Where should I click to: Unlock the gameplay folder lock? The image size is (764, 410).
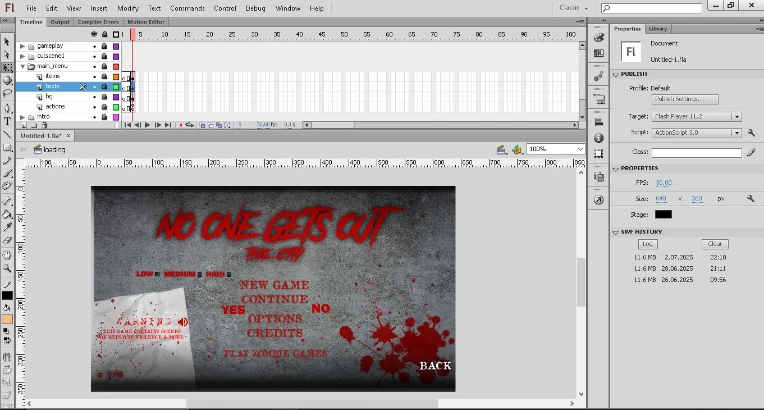104,46
